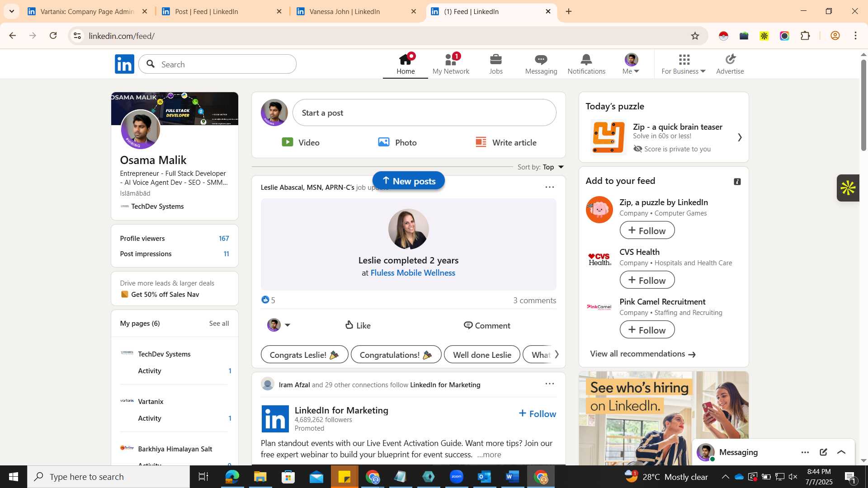This screenshot has width=868, height=488.
Task: Bookmark this page with the star icon
Action: 695,36
